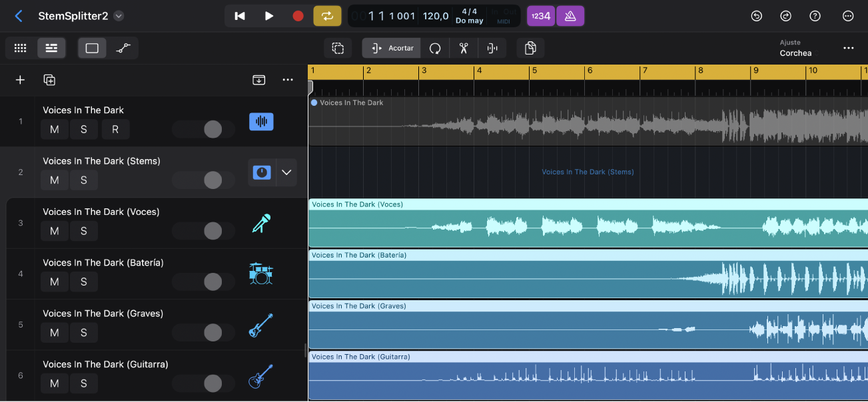Expand the Voices In The Dark (Stems) track
The width and height of the screenshot is (868, 402).
pos(286,172)
